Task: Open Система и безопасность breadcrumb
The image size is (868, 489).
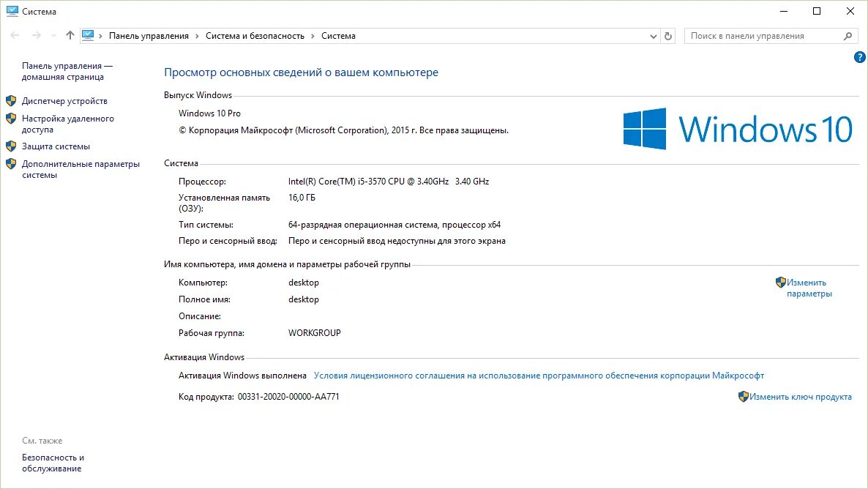Action: click(x=255, y=36)
